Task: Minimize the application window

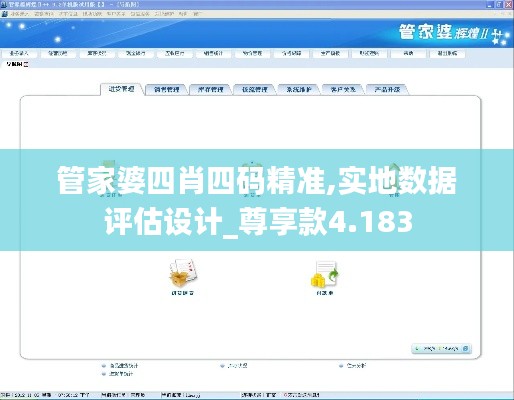Action: pos(490,5)
